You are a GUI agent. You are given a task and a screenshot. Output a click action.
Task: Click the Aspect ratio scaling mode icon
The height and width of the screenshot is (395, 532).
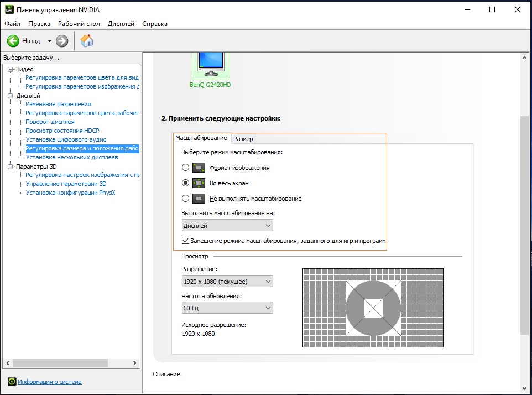point(199,168)
